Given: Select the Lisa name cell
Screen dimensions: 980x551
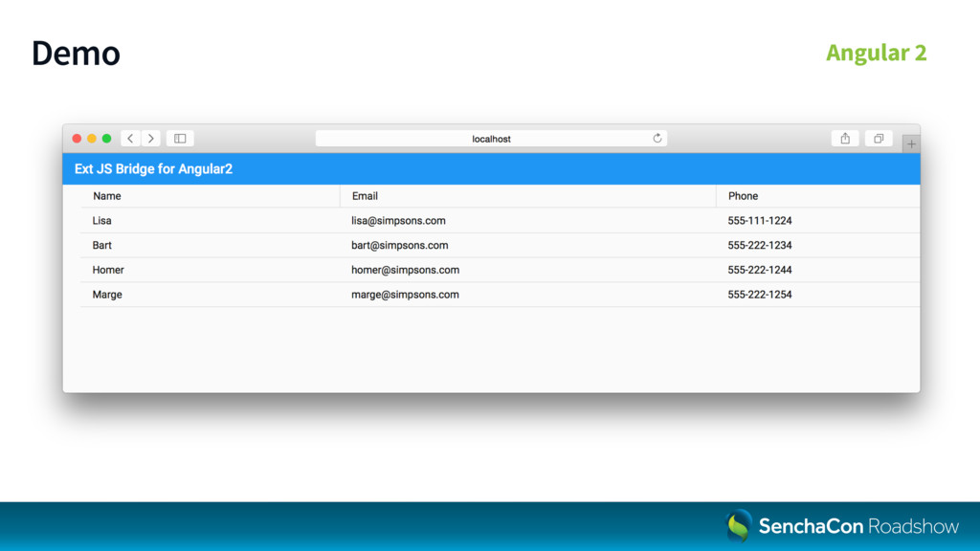Looking at the screenshot, I should [x=211, y=221].
